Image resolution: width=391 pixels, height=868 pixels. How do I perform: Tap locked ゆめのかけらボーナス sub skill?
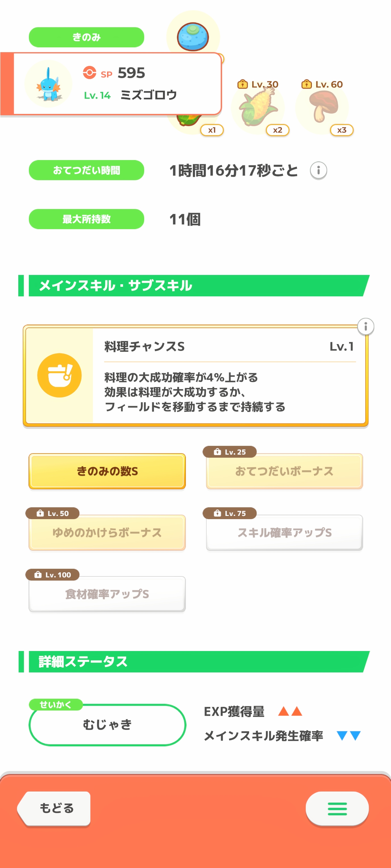pos(107,532)
